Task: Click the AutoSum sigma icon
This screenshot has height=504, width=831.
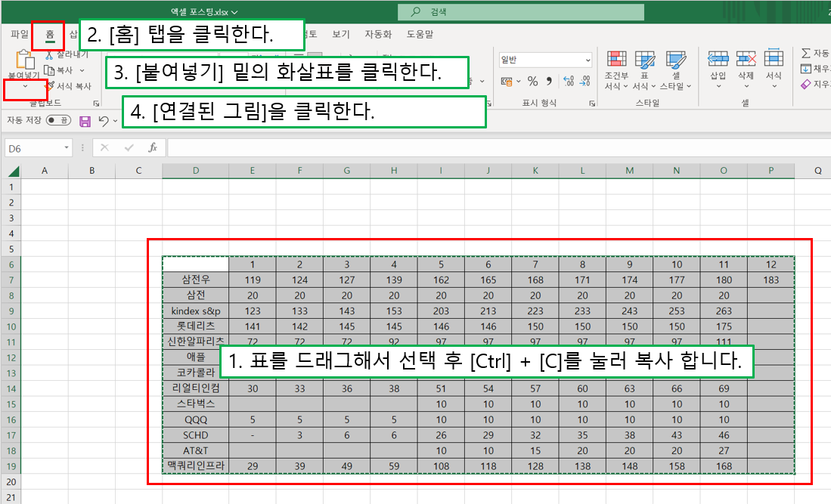Action: pyautogui.click(x=805, y=53)
